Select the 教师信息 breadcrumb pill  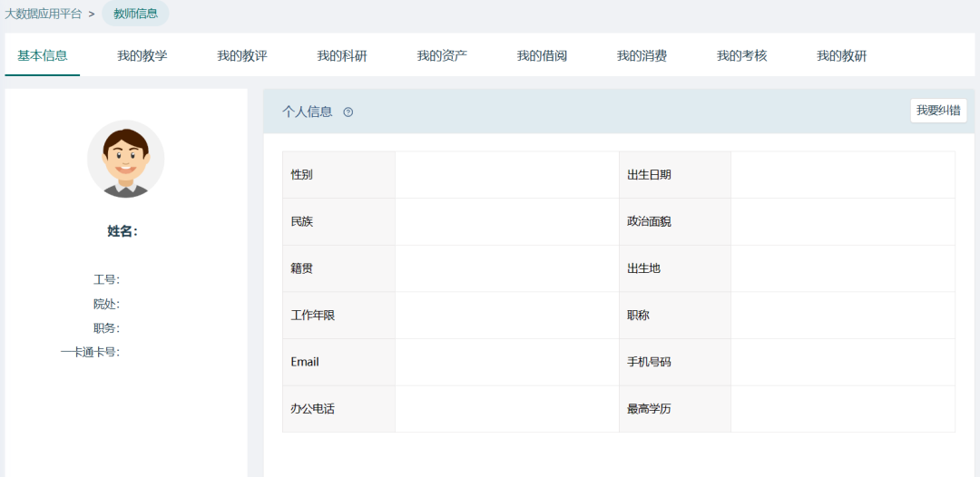point(135,14)
